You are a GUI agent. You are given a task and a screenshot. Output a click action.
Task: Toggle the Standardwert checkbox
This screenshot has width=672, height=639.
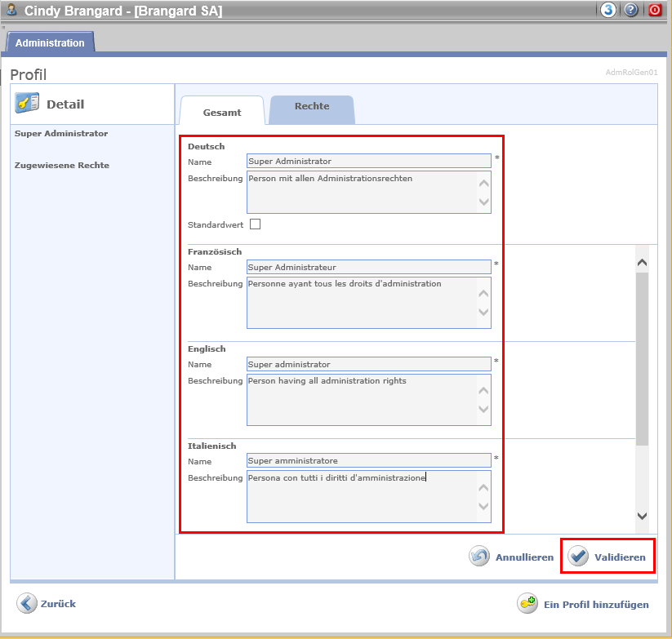click(255, 224)
